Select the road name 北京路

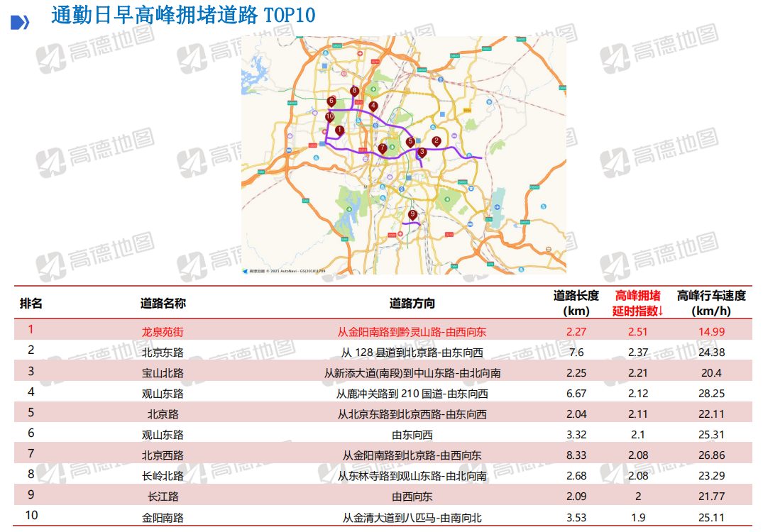[x=163, y=414]
